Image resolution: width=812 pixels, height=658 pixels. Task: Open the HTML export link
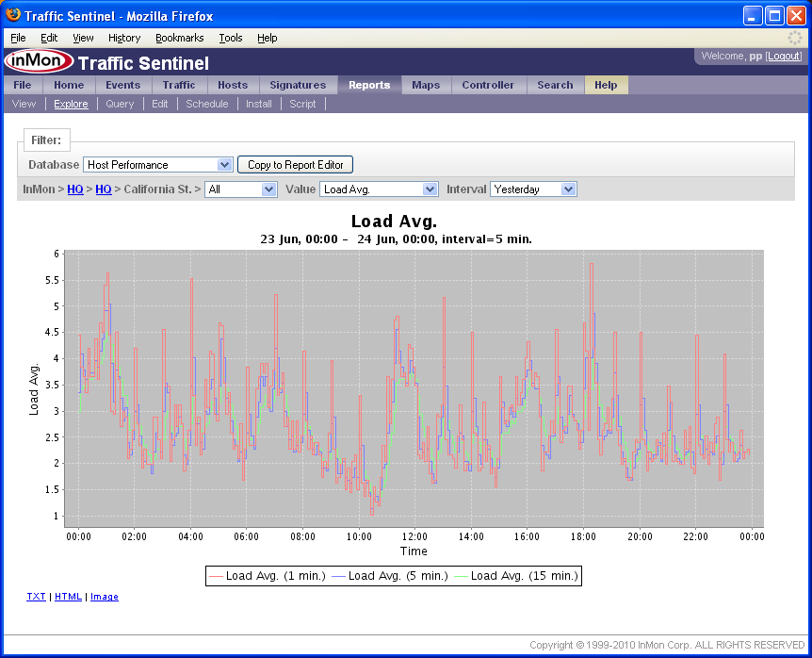[68, 597]
